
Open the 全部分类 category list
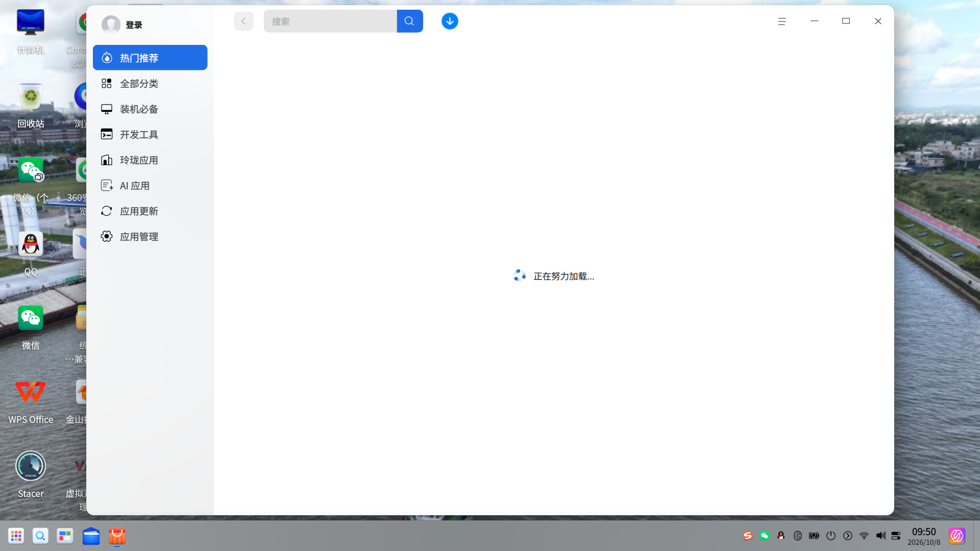click(150, 83)
